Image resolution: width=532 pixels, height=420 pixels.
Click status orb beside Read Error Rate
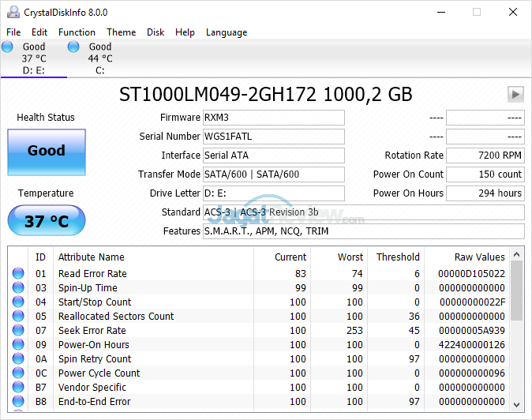coord(18,274)
